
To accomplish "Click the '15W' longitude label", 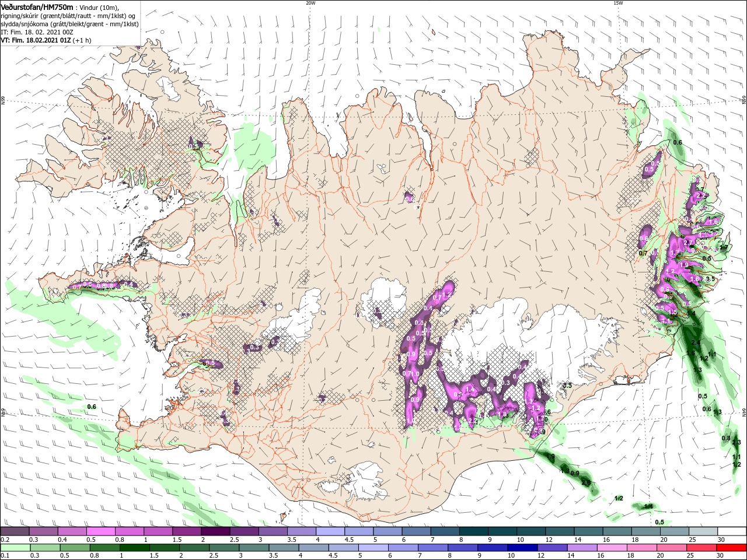I will pyautogui.click(x=618, y=3).
